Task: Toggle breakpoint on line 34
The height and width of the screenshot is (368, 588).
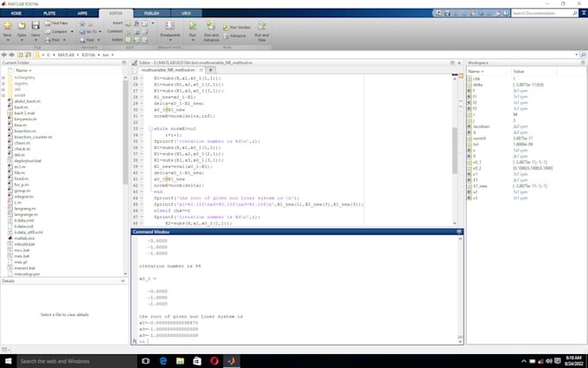Action: (142, 135)
